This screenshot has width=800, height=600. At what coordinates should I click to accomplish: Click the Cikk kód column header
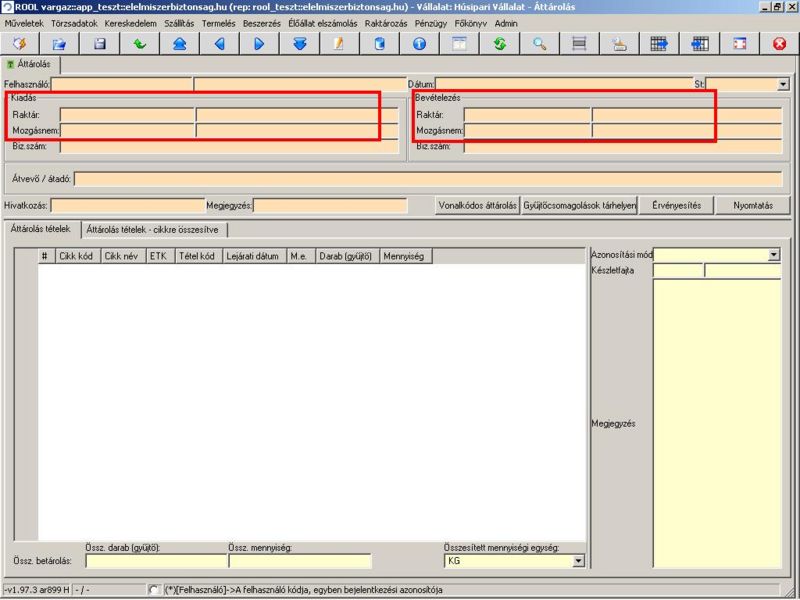coord(78,256)
